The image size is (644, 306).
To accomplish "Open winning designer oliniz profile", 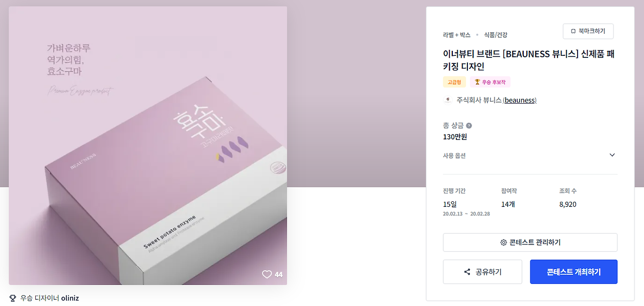I will tap(70, 298).
